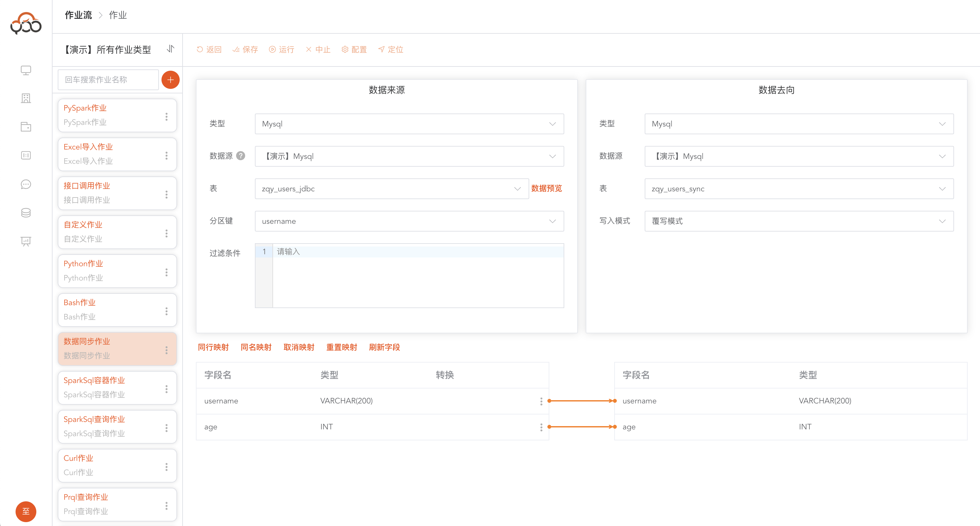980x526 pixels.
Task: Click 重置映射 button
Action: tap(341, 347)
